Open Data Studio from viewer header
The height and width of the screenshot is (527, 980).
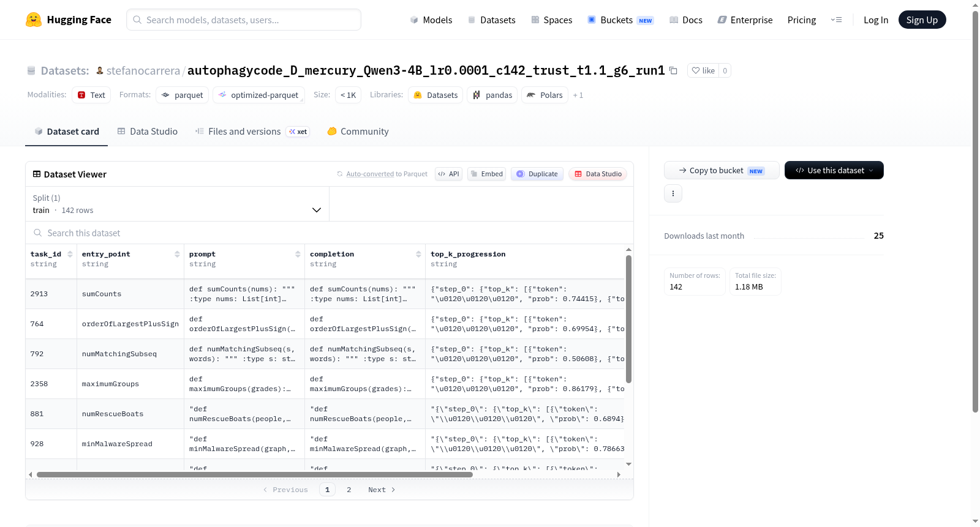pos(598,174)
